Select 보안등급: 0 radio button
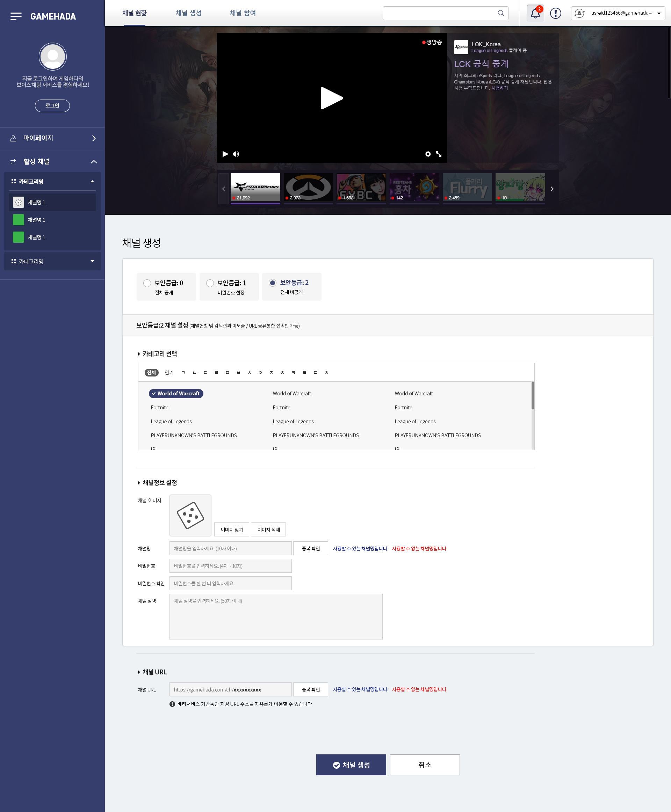The height and width of the screenshot is (812, 671). pyautogui.click(x=147, y=283)
